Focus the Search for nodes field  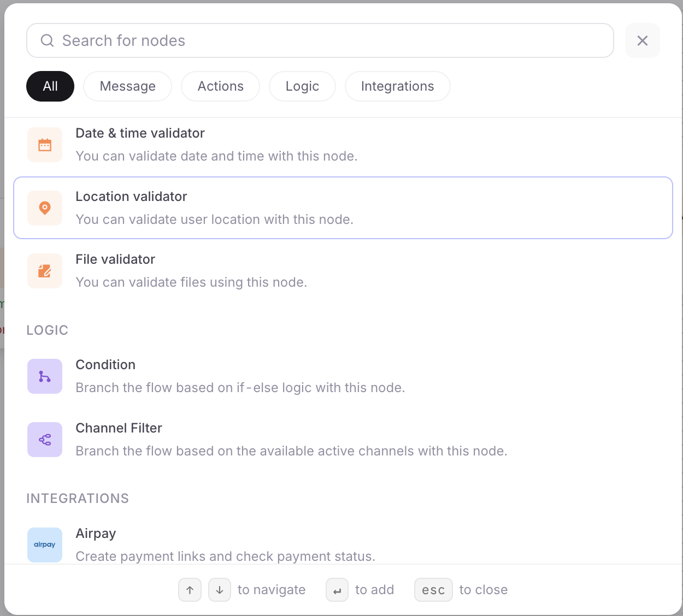[x=320, y=40]
